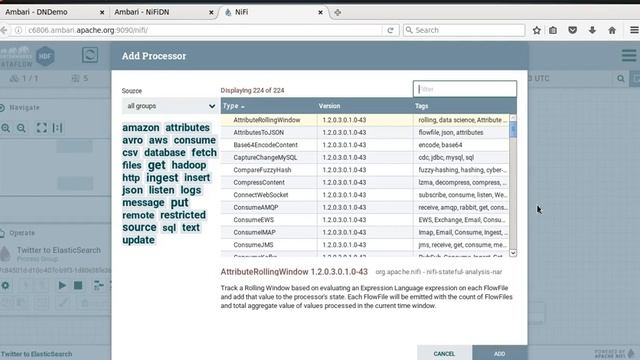Select the AttributesToJSON processor row

[x=364, y=133]
